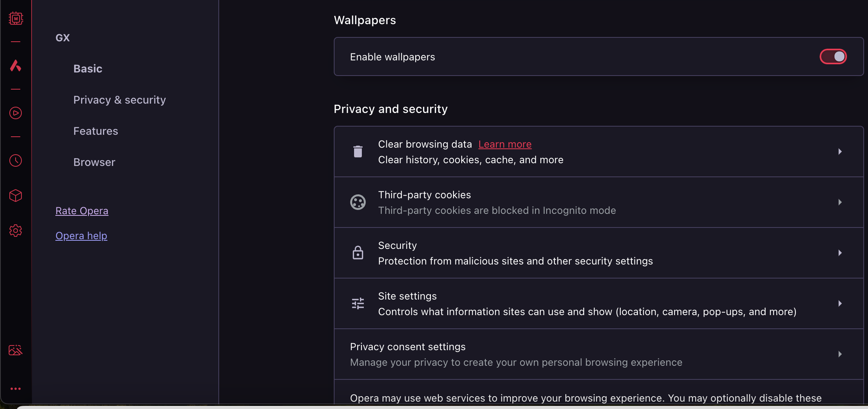Open History clock icon in sidebar

pyautogui.click(x=16, y=160)
